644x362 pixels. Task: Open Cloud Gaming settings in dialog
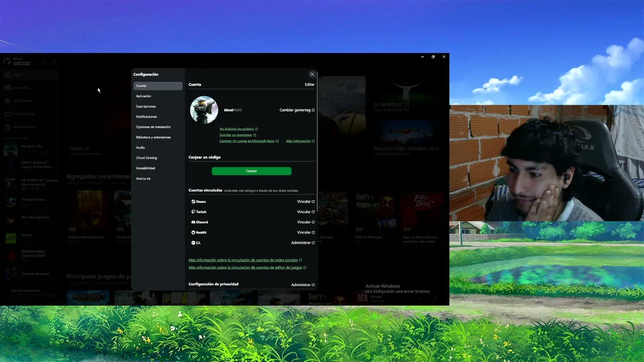coord(158,158)
